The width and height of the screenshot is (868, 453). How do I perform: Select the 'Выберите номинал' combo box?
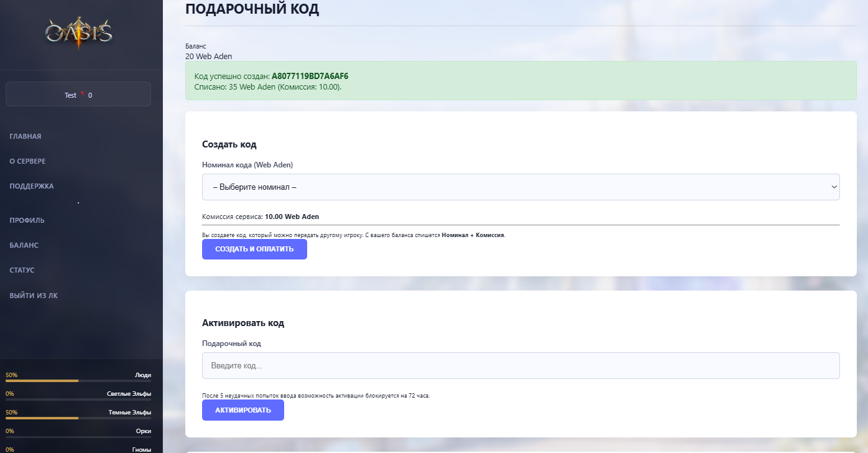(520, 187)
